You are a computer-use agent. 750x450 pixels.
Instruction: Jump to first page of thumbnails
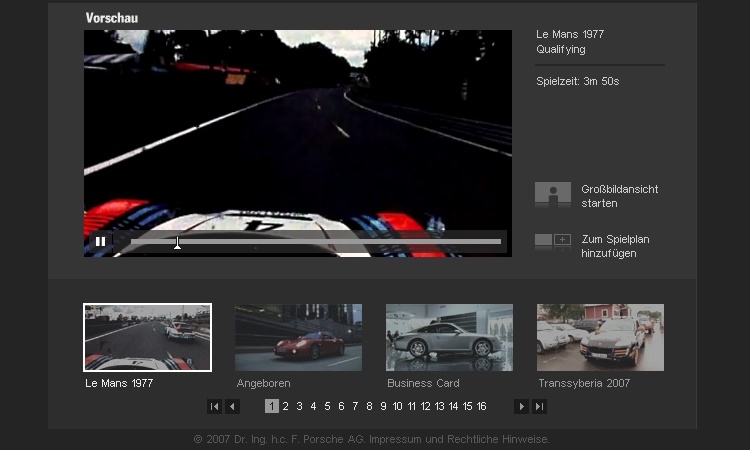pos(214,406)
